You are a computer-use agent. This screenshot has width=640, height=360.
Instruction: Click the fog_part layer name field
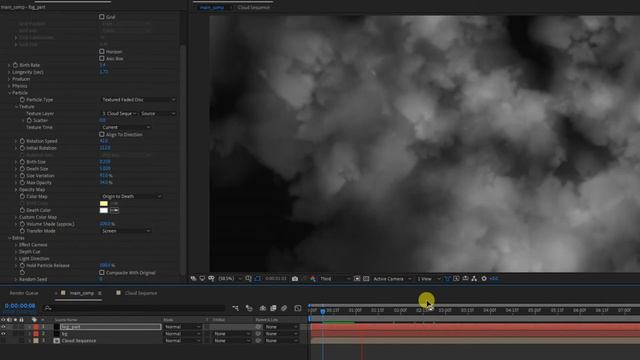click(111, 327)
